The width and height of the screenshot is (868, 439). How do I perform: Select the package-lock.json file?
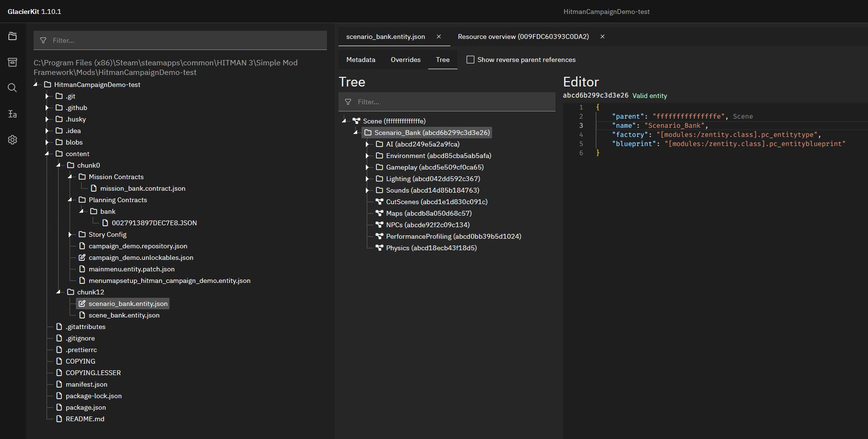click(x=94, y=396)
